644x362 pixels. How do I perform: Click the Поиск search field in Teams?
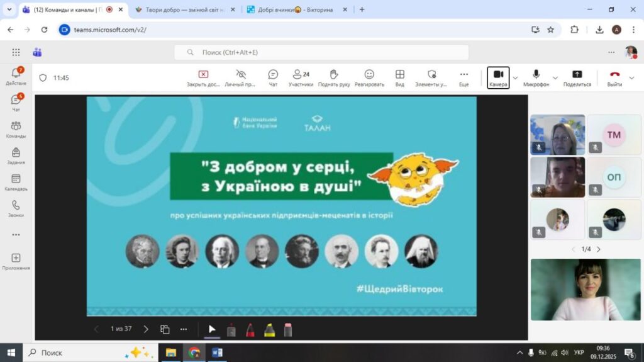[321, 52]
